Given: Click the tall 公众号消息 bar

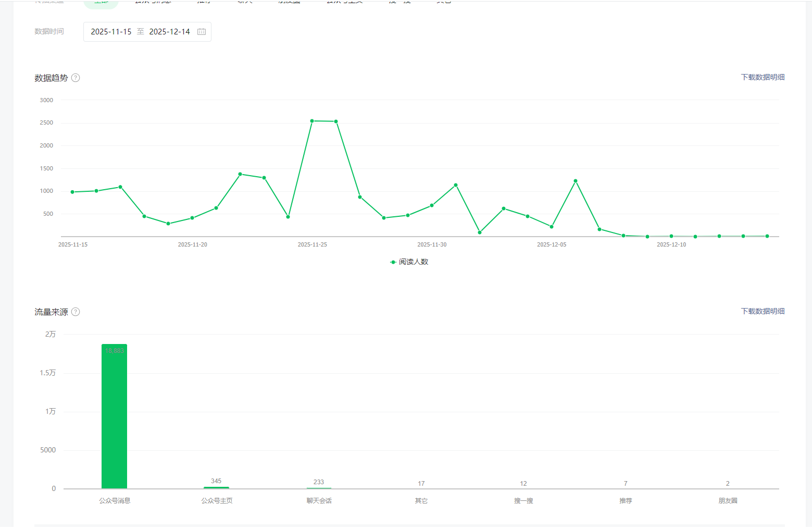Looking at the screenshot, I should pos(114,417).
